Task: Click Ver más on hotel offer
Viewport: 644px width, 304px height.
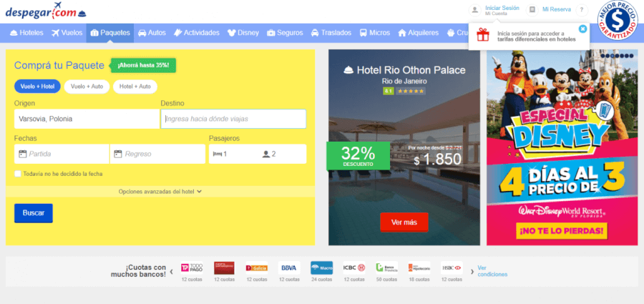Action: pos(404,222)
